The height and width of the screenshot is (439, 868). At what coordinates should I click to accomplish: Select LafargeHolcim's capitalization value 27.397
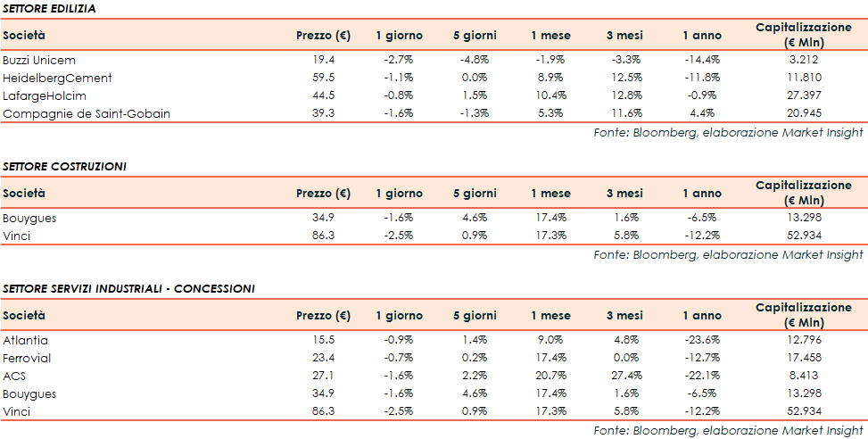click(x=804, y=95)
